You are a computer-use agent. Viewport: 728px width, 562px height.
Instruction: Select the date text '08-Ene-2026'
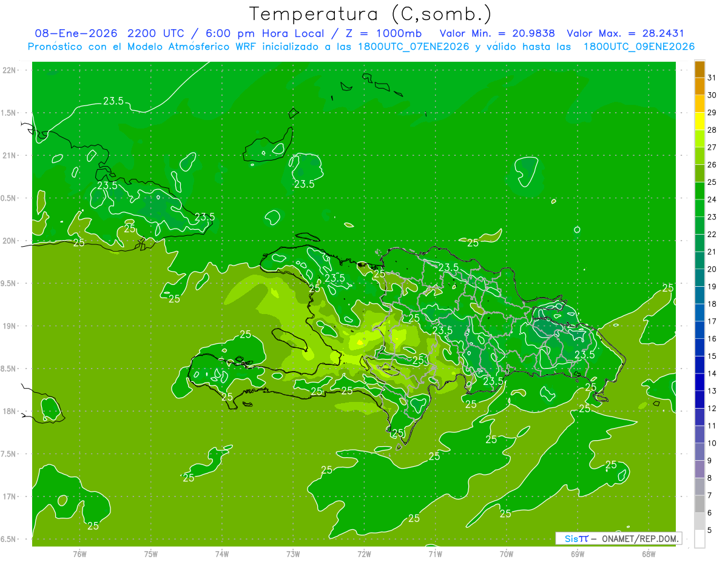click(77, 33)
